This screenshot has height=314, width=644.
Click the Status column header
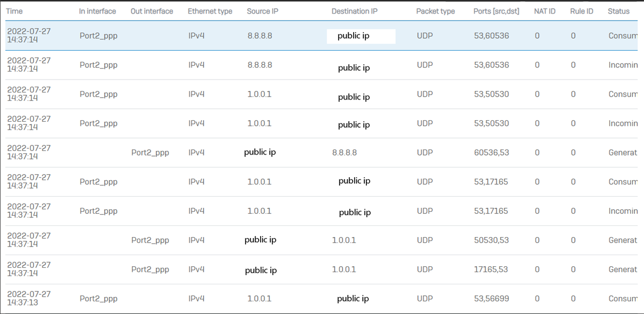(x=619, y=11)
